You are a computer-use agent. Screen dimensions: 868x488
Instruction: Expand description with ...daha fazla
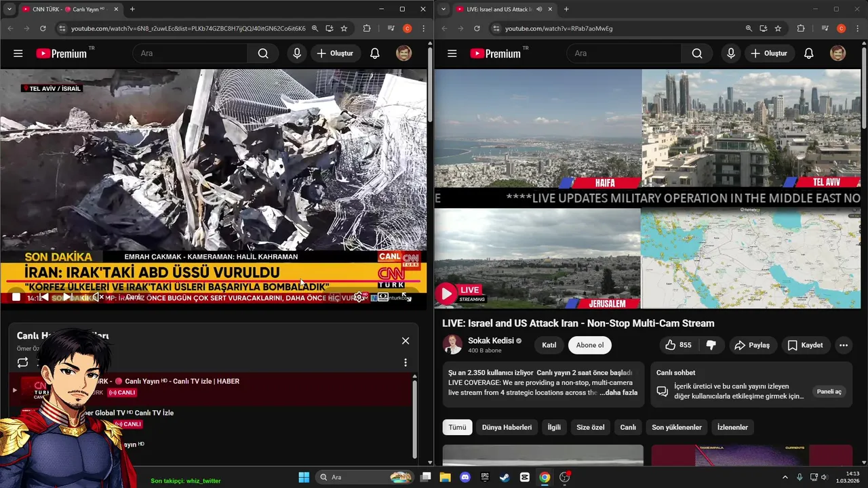pos(618,392)
